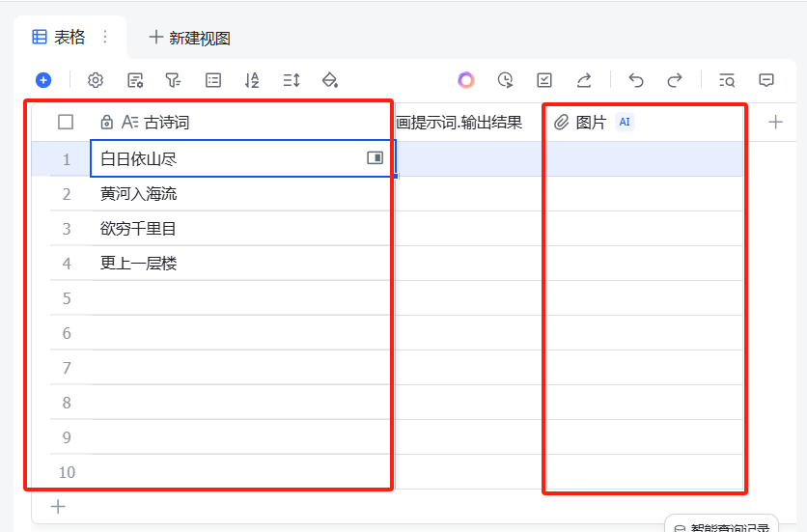807x532 pixels.
Task: Launch the AI assistant ring icon
Action: 466,80
